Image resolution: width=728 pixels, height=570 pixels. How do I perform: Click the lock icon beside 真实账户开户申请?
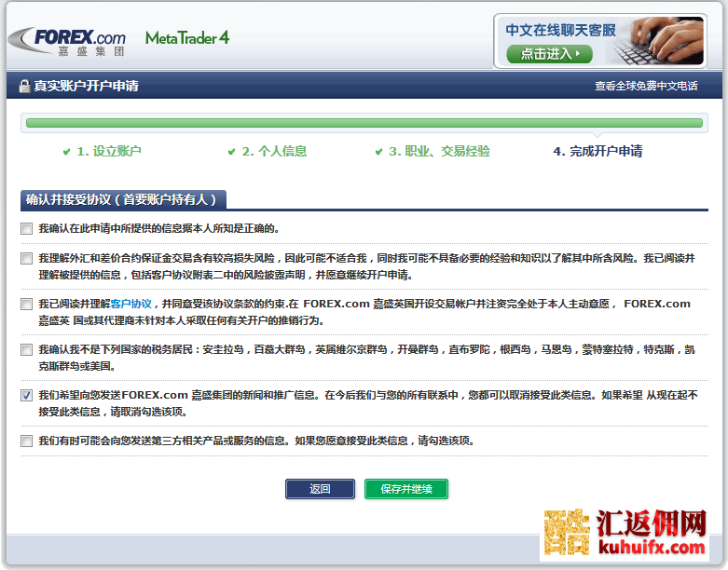25,87
